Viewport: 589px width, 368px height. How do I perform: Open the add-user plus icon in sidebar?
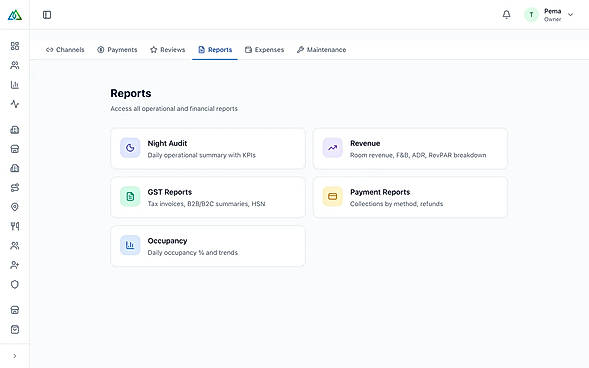[15, 265]
